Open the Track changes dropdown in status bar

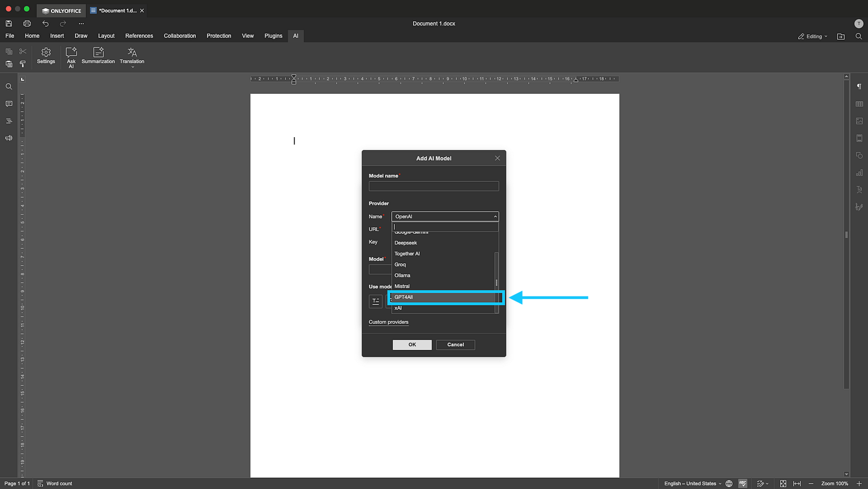[763, 483]
